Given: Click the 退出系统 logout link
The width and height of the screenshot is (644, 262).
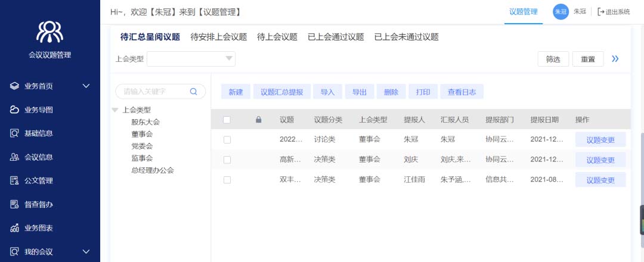Looking at the screenshot, I should pos(613,12).
